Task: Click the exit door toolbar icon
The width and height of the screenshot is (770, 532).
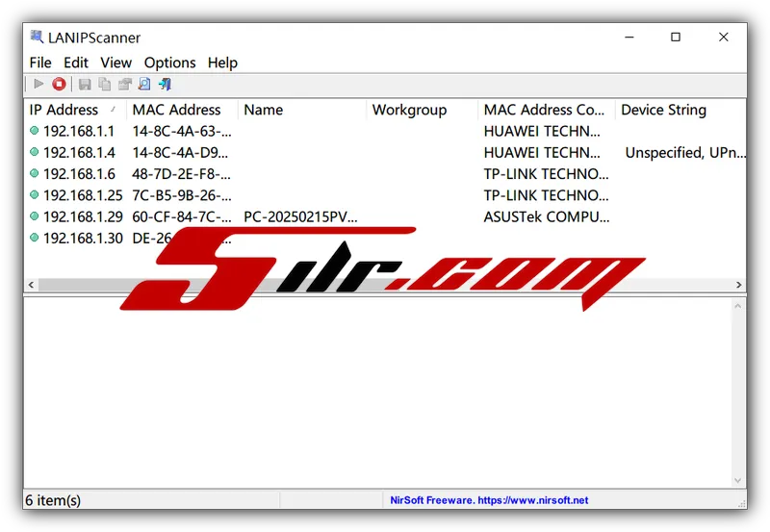Action: pyautogui.click(x=165, y=85)
